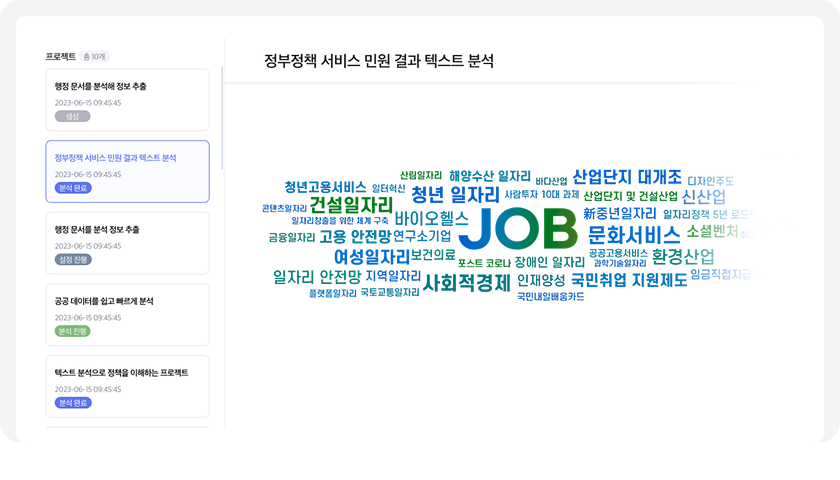This screenshot has height=480, width=840.
Task: Click the '총 10개' project count badge
Action: [96, 57]
